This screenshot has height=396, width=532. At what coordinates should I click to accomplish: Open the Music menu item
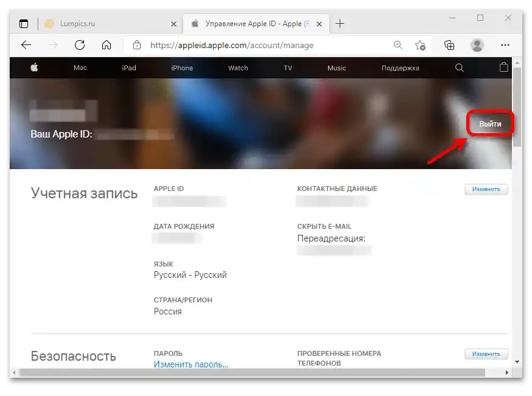[337, 68]
